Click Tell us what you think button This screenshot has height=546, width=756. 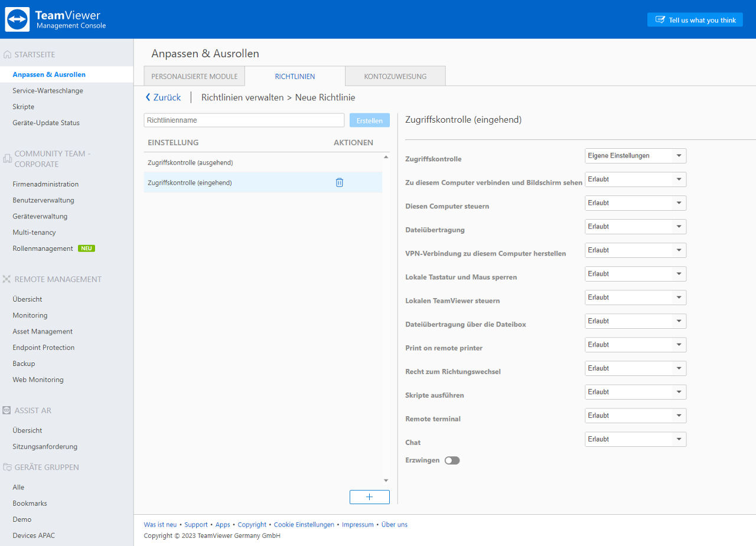[x=695, y=19]
